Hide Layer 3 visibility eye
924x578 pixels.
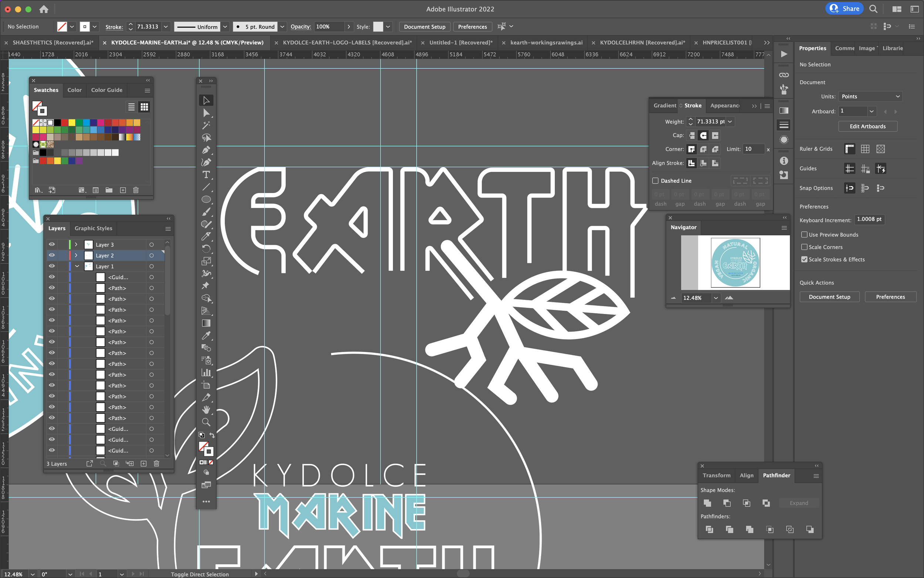click(52, 245)
